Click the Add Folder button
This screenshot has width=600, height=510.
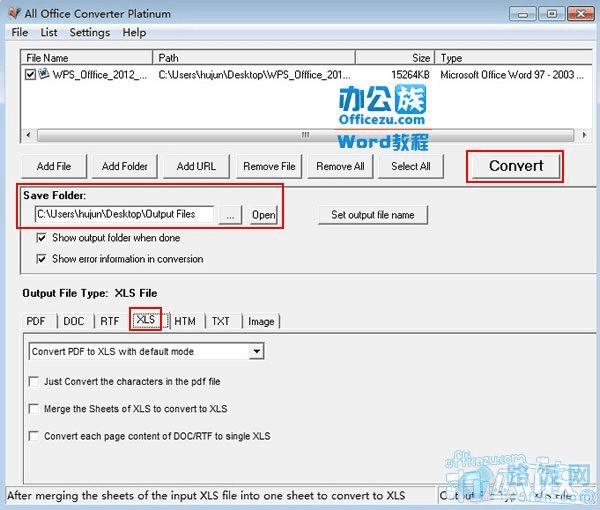125,166
